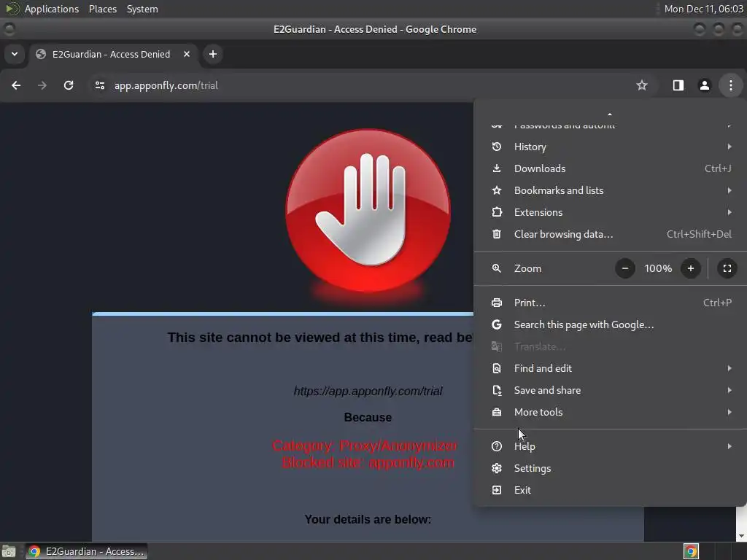Image resolution: width=747 pixels, height=560 pixels.
Task: Click the printer icon
Action: [x=496, y=303]
